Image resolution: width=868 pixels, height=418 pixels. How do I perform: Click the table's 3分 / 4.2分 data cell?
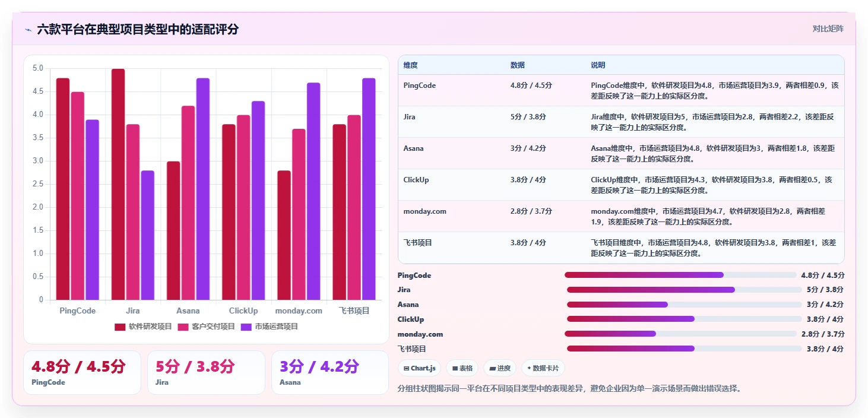point(528,148)
